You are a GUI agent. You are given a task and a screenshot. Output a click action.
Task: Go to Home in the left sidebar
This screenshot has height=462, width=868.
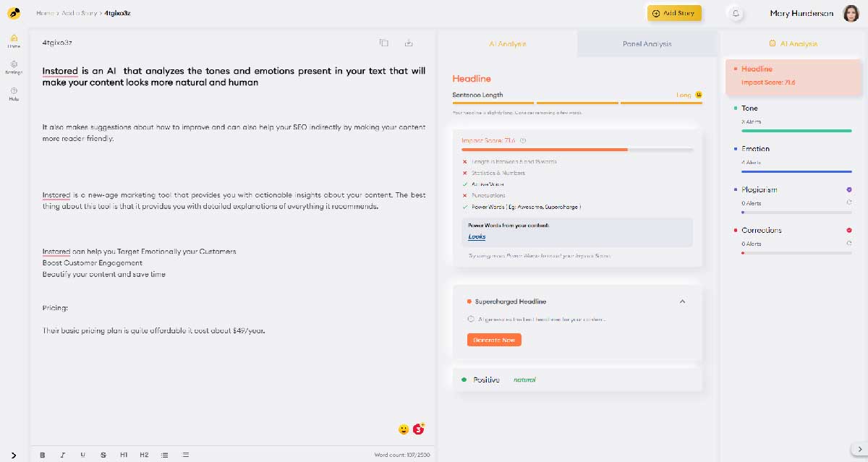(x=14, y=40)
